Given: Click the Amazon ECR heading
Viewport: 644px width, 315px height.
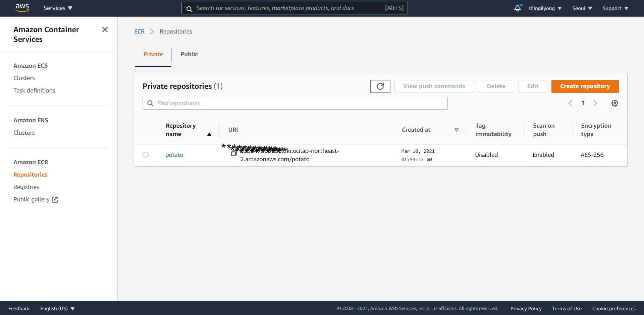Looking at the screenshot, I should 31,162.
